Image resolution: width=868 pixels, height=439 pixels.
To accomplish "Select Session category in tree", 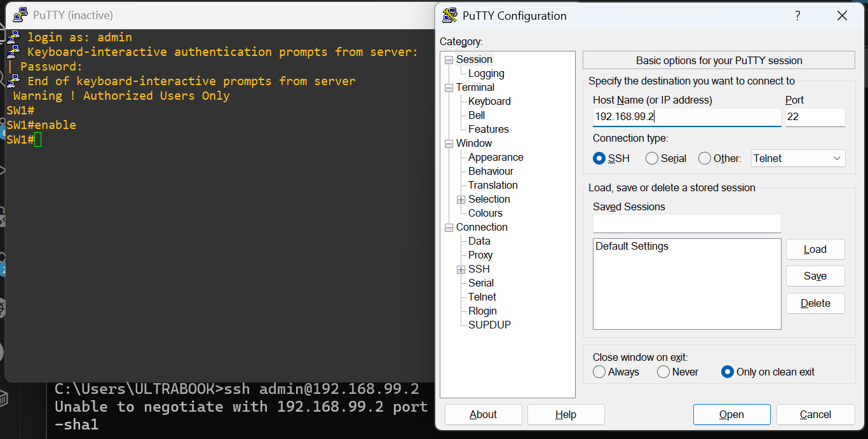I will pyautogui.click(x=474, y=60).
